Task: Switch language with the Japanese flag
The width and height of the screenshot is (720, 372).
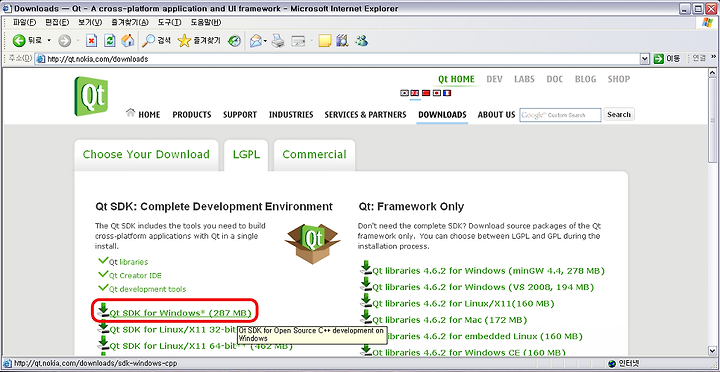Action: 436,93
